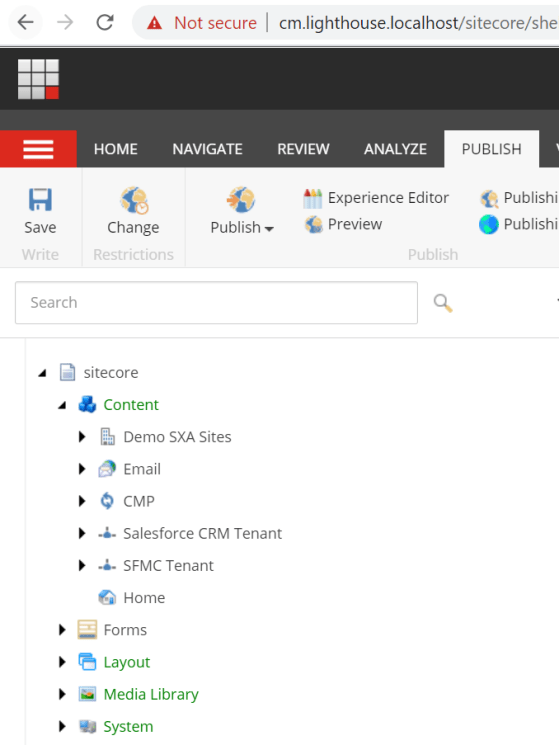Switch to the ANALYZE ribbon tab
Image resolution: width=559 pixels, height=745 pixels.
(395, 149)
